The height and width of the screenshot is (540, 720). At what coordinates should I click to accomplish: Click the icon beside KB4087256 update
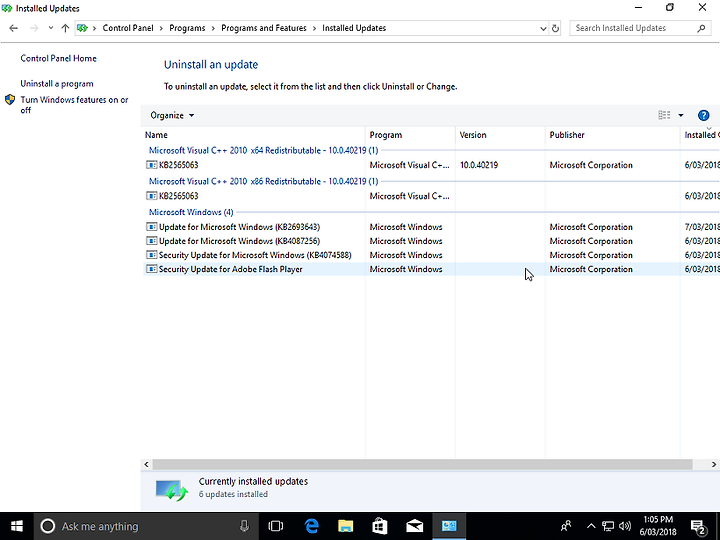tap(151, 241)
